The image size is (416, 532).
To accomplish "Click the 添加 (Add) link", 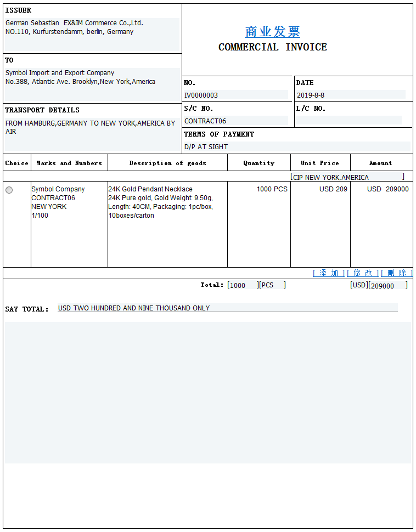I will 328,273.
